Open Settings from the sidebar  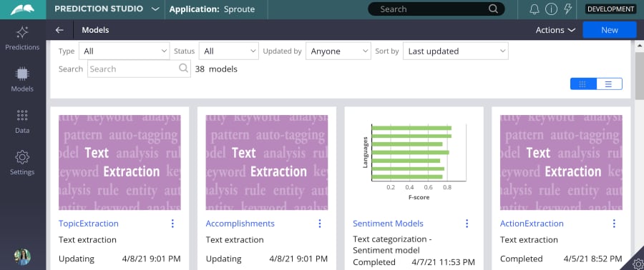(22, 163)
